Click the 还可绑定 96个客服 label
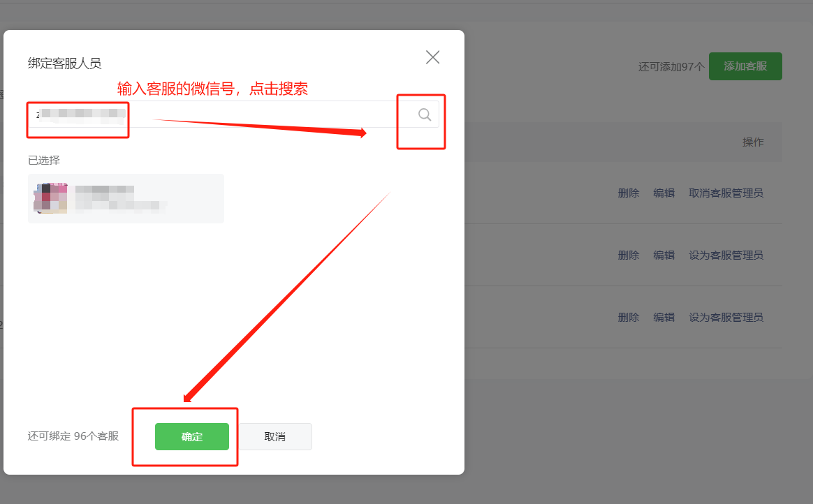 coord(73,436)
